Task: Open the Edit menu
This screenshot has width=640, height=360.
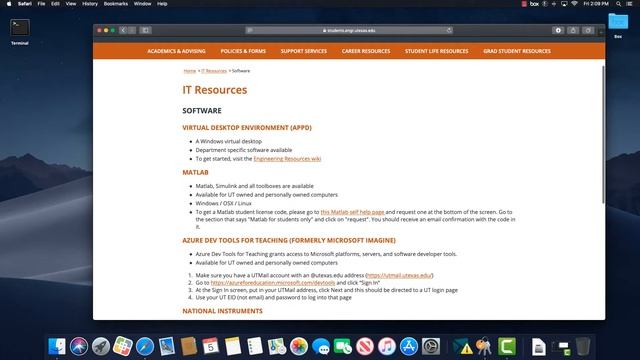Action: pos(55,4)
